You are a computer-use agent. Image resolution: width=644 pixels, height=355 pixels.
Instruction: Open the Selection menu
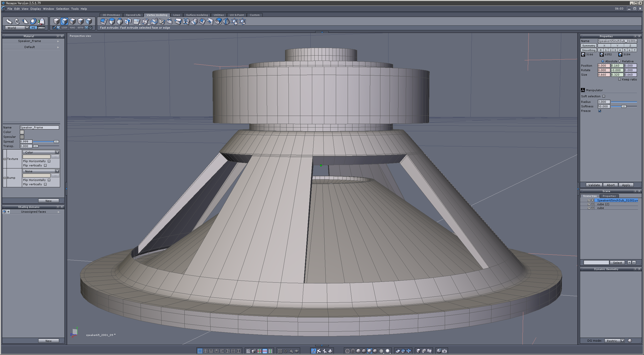[62, 9]
